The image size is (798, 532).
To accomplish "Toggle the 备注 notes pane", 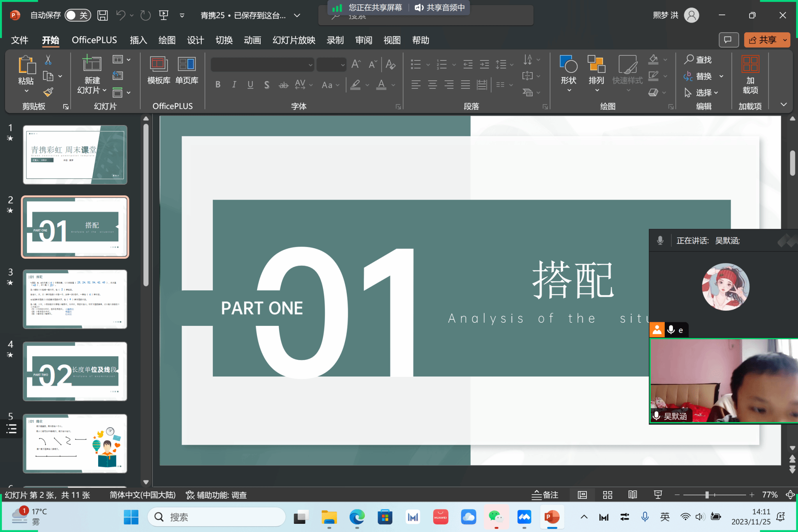I will pos(545,495).
